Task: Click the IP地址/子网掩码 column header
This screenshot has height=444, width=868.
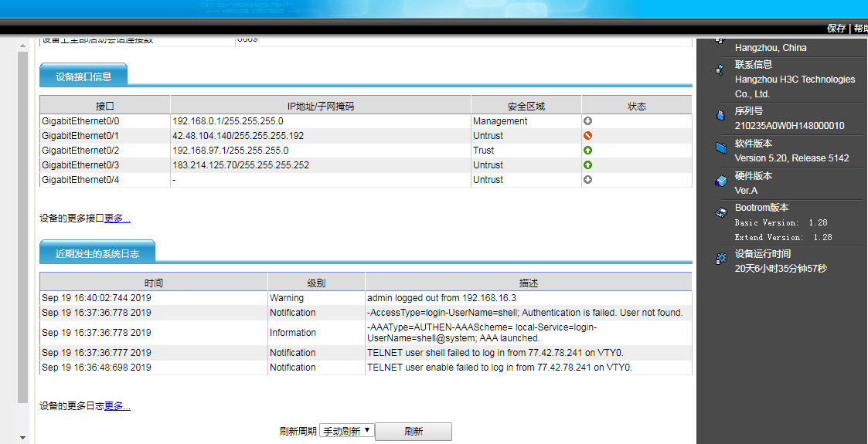Action: click(321, 106)
